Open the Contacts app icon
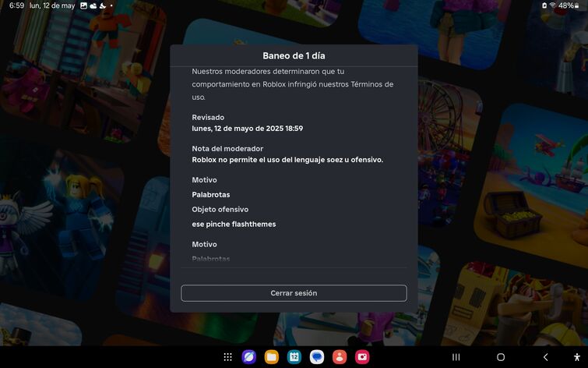This screenshot has height=368, width=588. coord(340,357)
